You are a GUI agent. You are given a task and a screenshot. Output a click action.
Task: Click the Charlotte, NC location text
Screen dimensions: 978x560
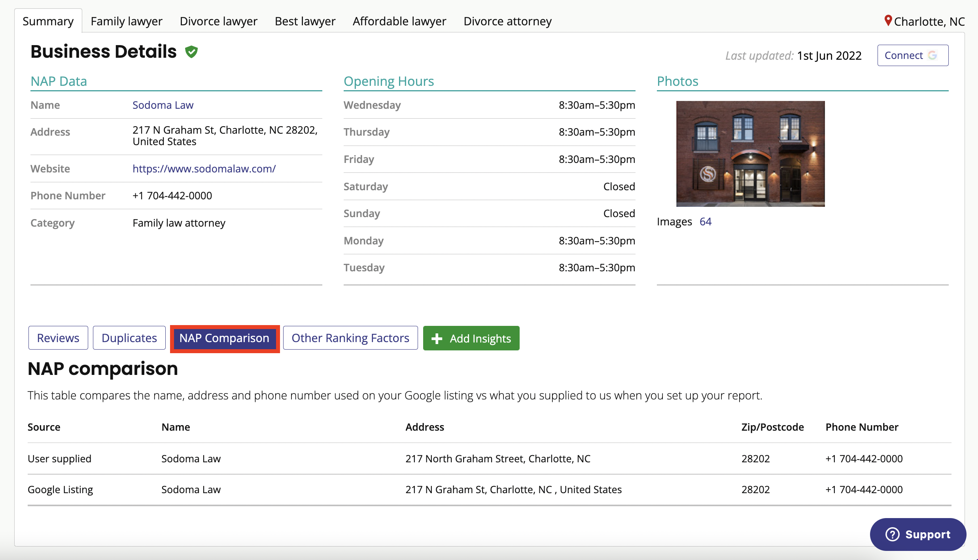[929, 21]
